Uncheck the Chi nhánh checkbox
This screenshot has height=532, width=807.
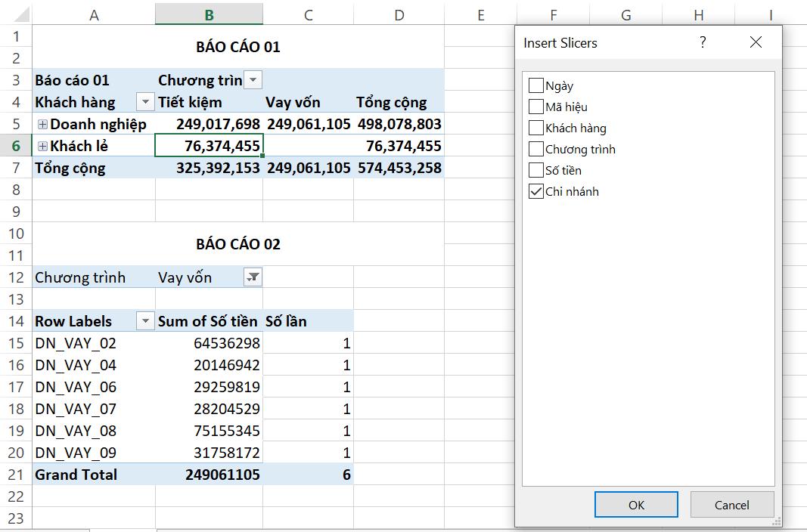coord(536,191)
